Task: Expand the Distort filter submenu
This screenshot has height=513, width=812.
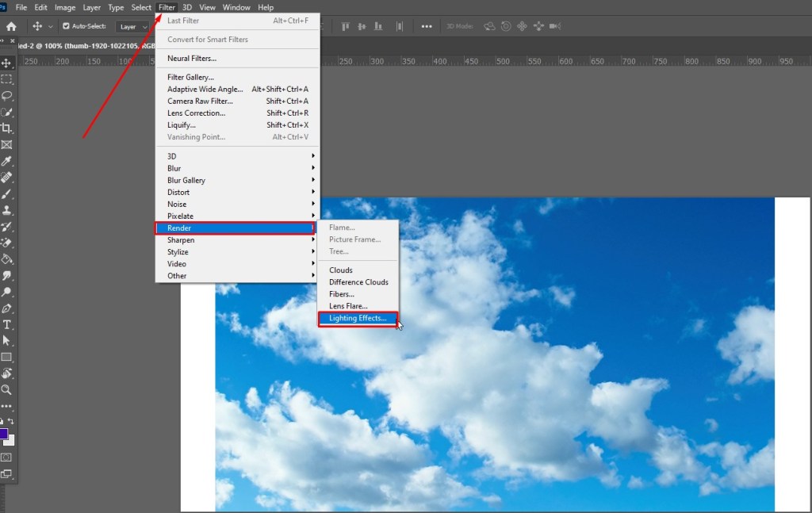Action: [179, 192]
